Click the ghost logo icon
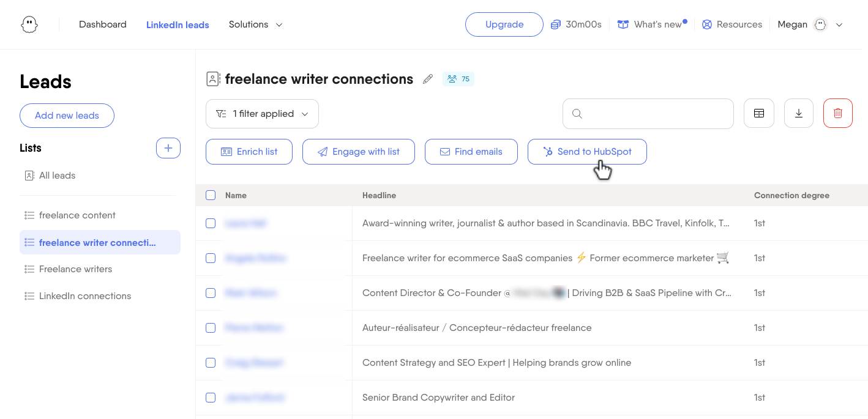Screen dimensions: 868x419 (x=29, y=24)
